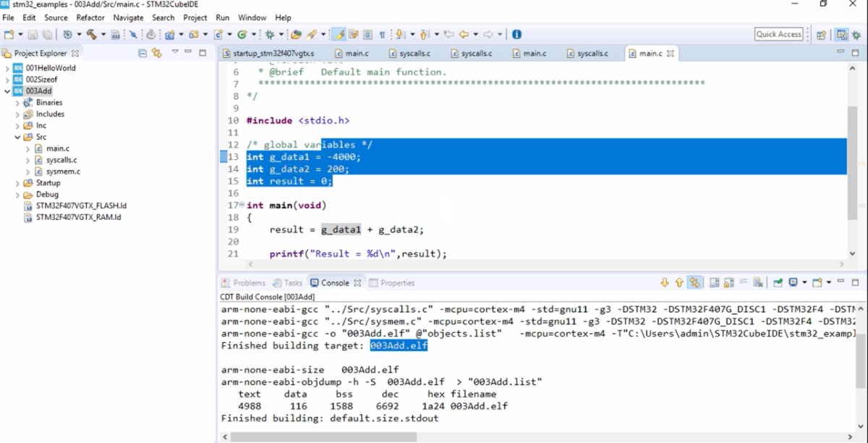Click the New file toolbar icon
This screenshot has width=868, height=443.
click(8, 34)
